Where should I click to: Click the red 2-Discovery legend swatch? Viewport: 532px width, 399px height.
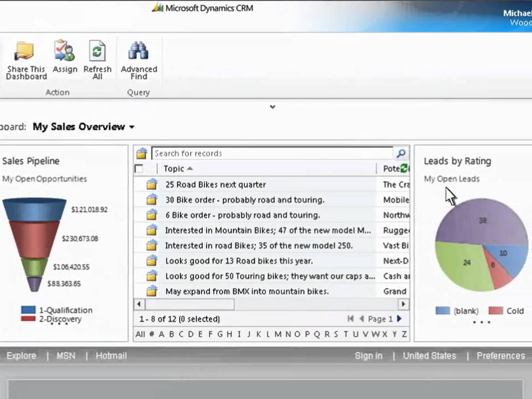(x=28, y=319)
